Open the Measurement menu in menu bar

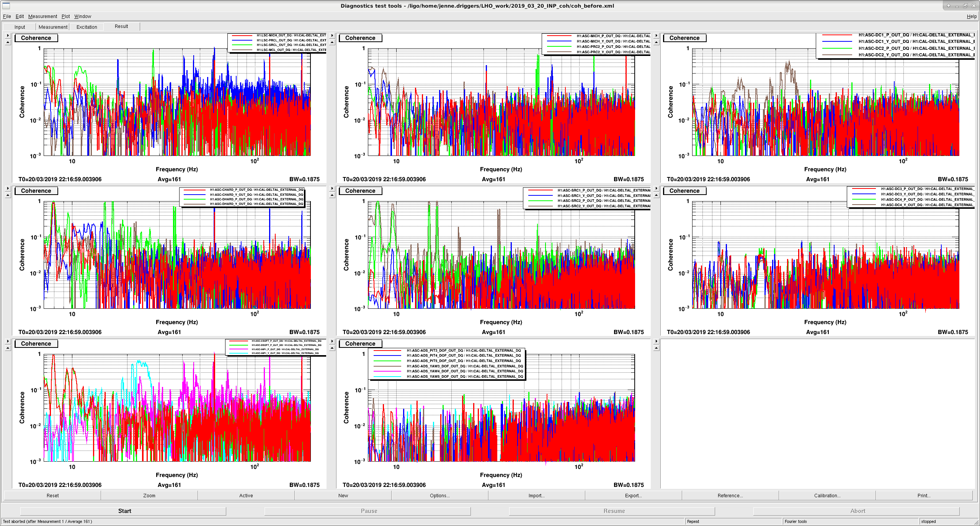[x=42, y=16]
